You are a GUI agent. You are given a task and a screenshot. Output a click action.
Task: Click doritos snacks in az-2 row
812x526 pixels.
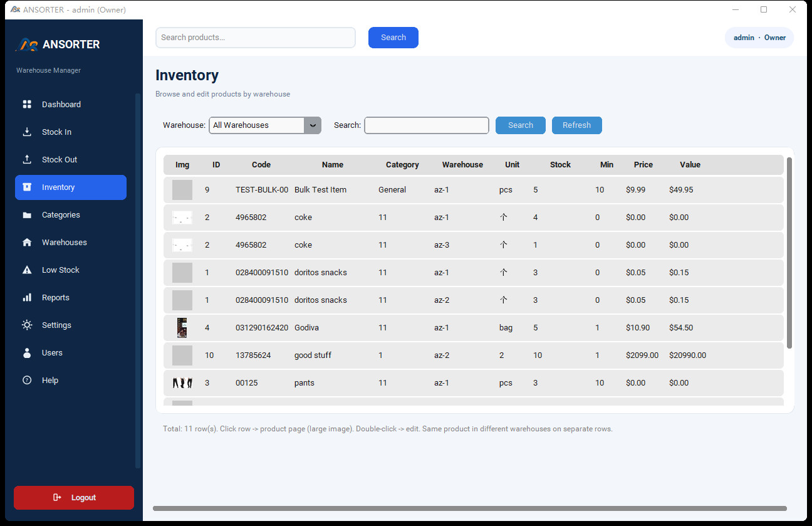pos(320,300)
